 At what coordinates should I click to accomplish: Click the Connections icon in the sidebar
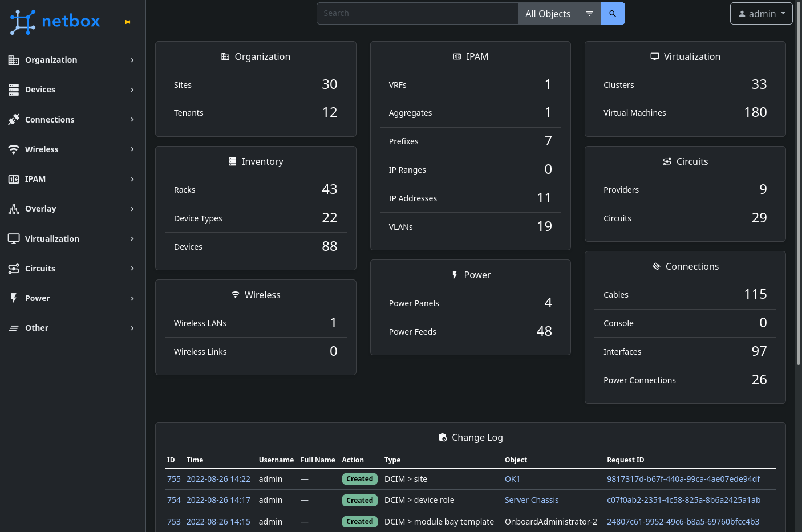14,120
